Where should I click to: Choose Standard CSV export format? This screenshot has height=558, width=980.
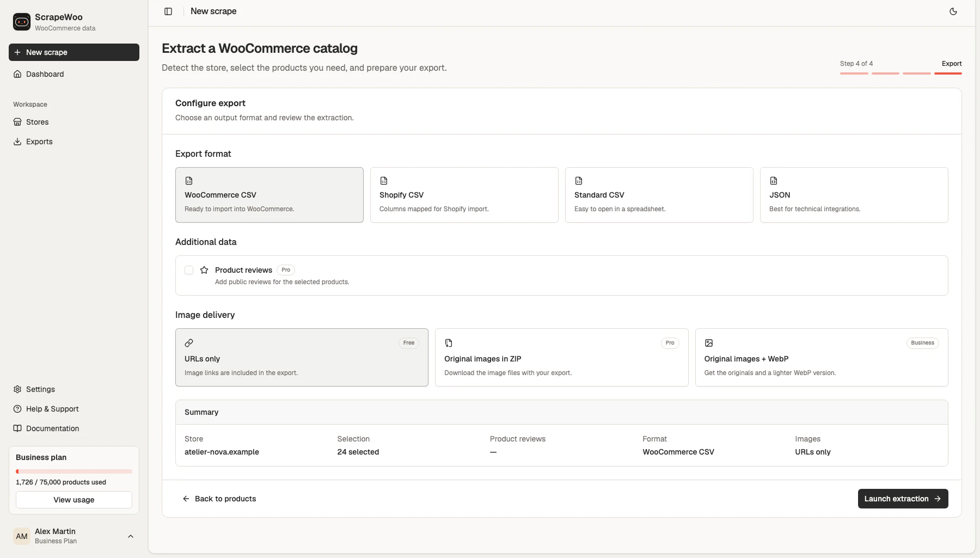(x=659, y=195)
